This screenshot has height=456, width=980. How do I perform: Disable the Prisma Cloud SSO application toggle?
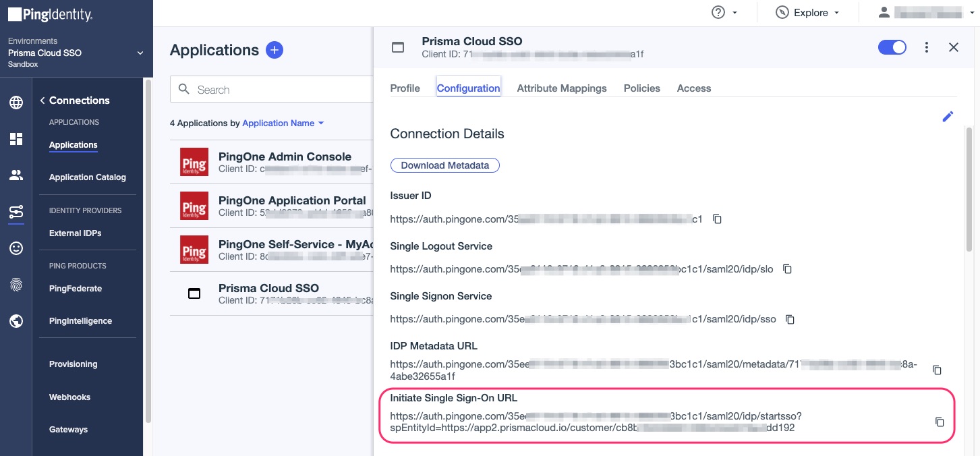coord(892,47)
